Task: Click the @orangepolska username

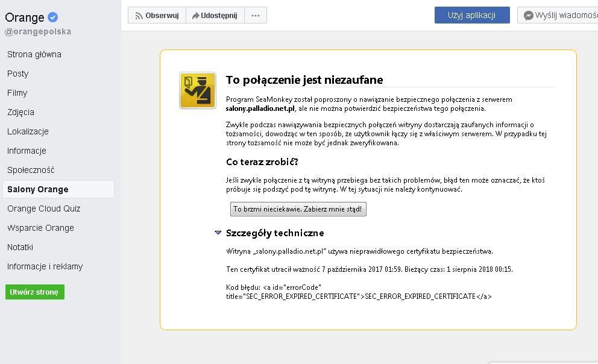Action: (x=38, y=31)
